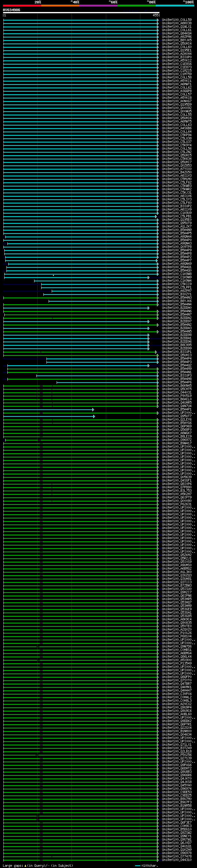Open hit UniRef100_A8MX38

click(177, 23)
